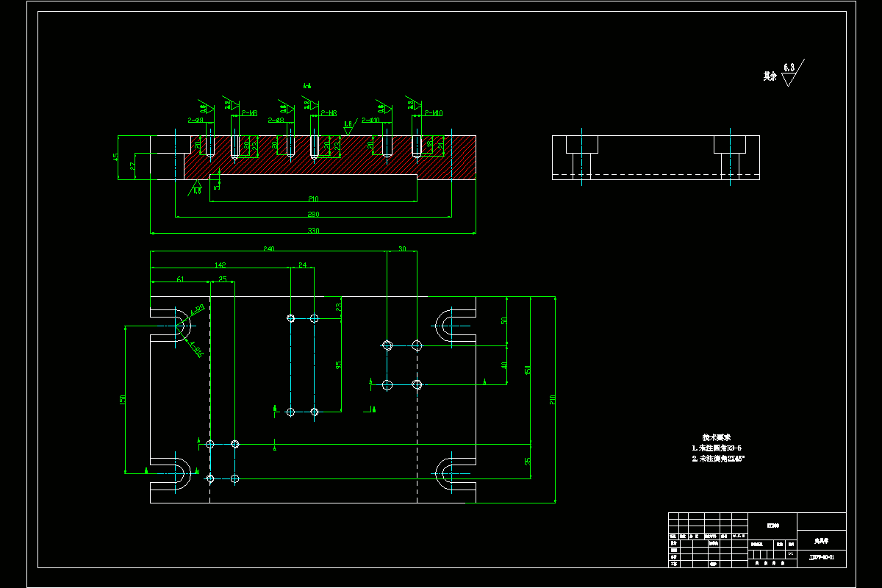Image resolution: width=882 pixels, height=588 pixels.
Task: Click the 45 height dimension
Action: pyautogui.click(x=115, y=157)
